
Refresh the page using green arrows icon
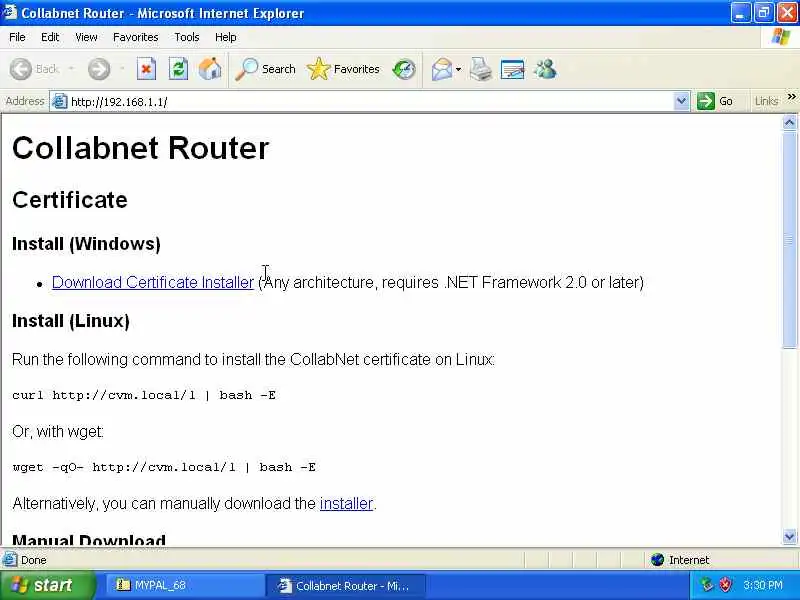pyautogui.click(x=178, y=69)
